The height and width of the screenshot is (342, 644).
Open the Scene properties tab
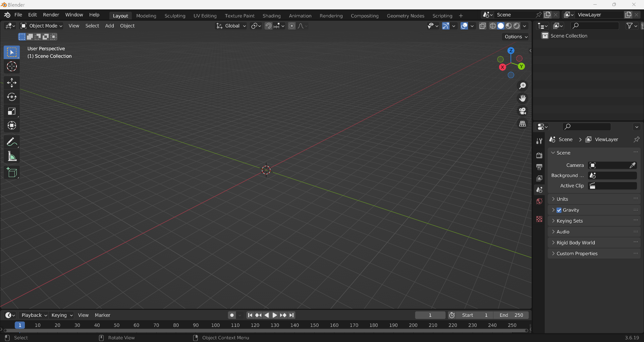pos(539,190)
